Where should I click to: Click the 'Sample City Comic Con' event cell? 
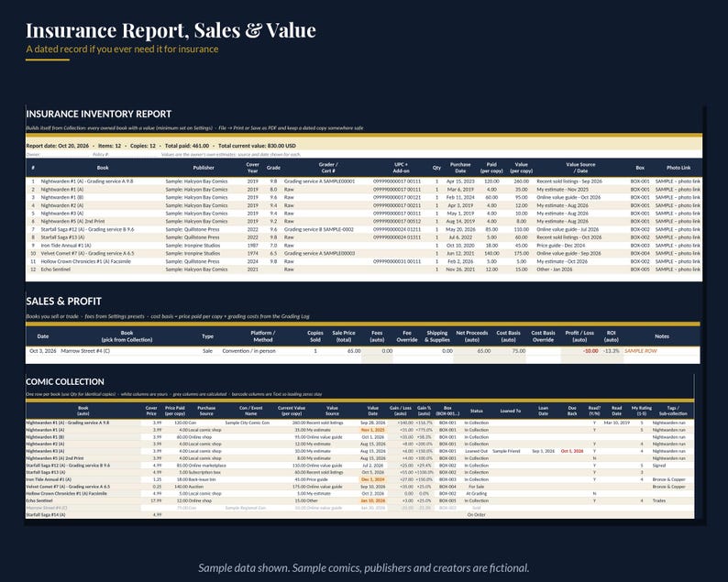click(x=247, y=423)
